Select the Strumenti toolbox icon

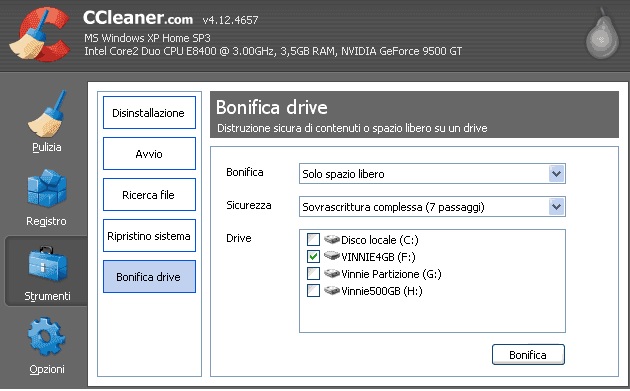[x=47, y=264]
